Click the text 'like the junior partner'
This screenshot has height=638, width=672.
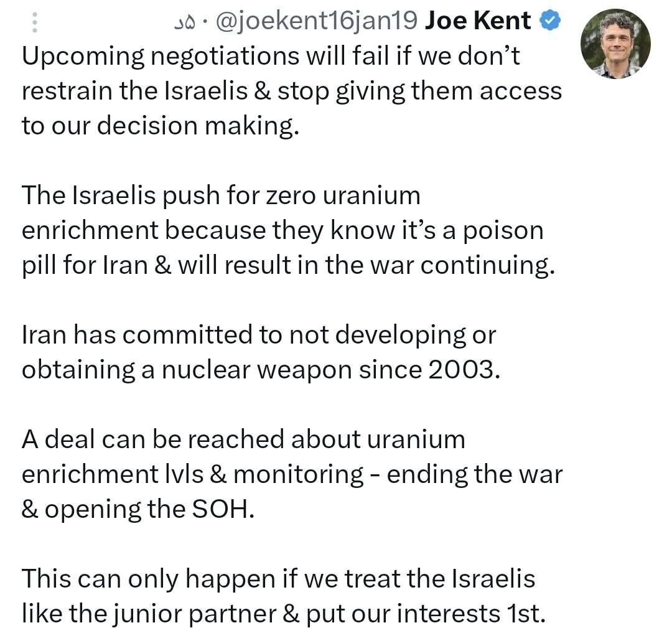click(149, 614)
